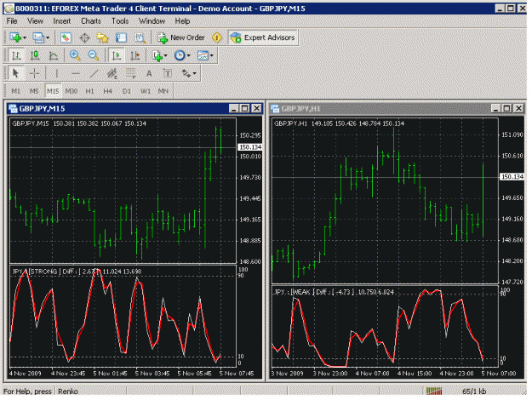This screenshot has width=532, height=400.
Task: Select the H1 timeframe button
Action: 89,91
